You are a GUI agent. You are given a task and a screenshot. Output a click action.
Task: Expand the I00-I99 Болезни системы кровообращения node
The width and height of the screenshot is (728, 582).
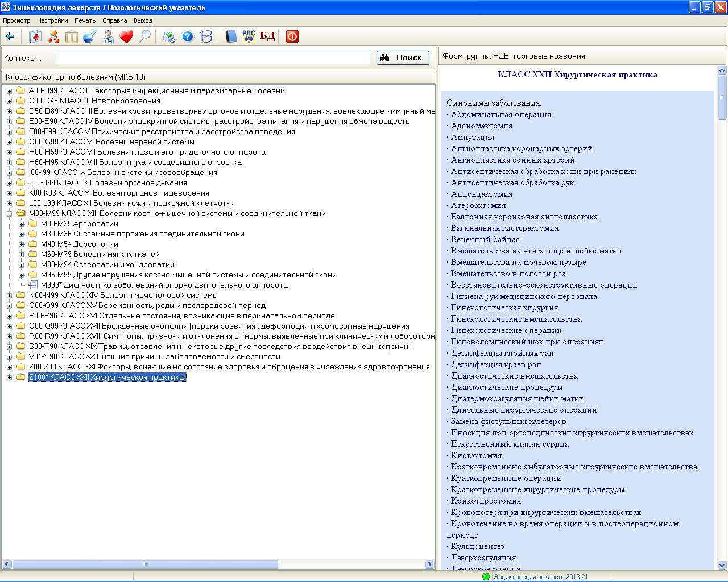click(9, 173)
